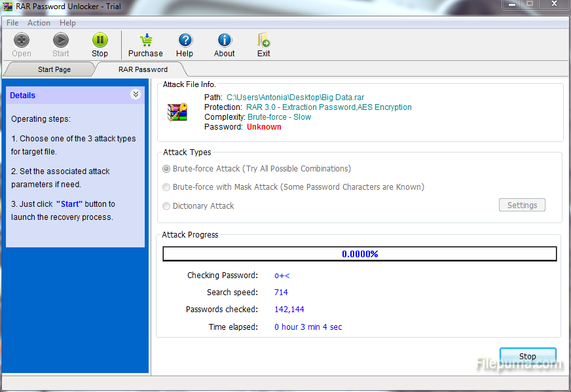
Task: Select the Dictionary Attack radio button
Action: point(166,206)
